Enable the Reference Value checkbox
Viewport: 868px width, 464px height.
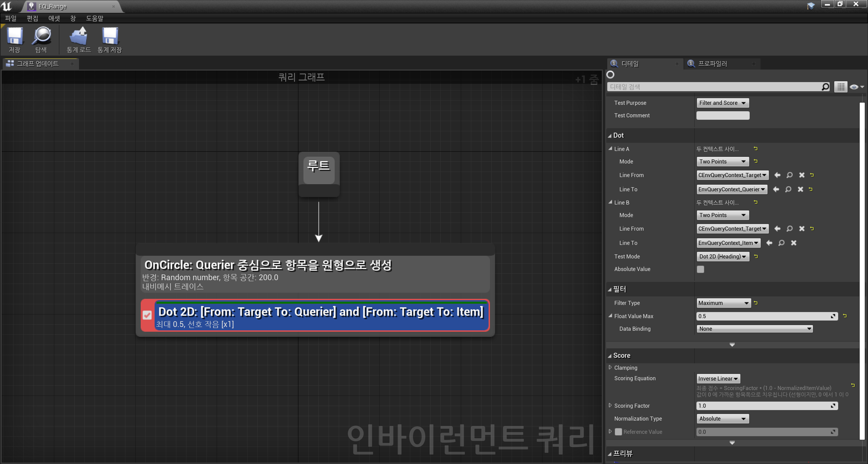(x=618, y=432)
